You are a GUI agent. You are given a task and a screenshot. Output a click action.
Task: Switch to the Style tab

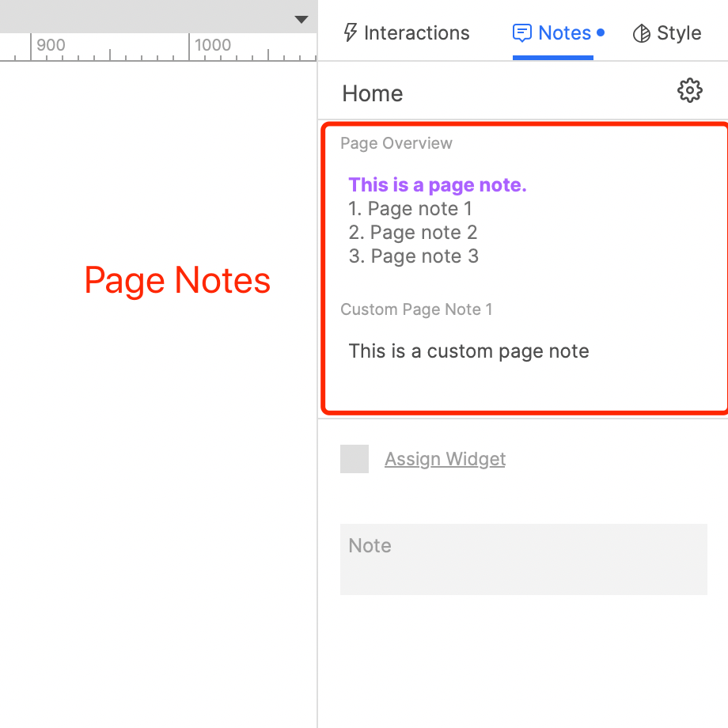coord(667,32)
